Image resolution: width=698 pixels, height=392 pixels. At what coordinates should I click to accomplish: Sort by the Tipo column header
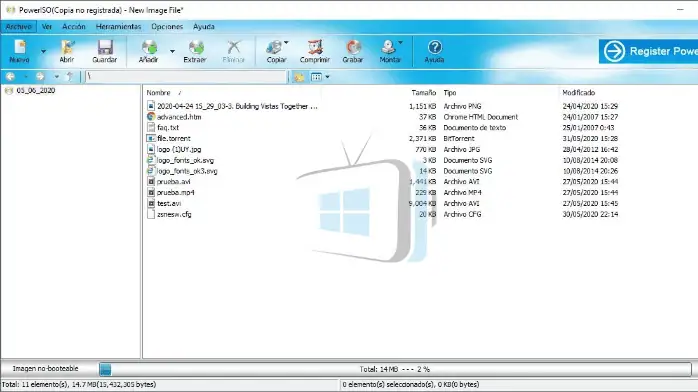click(x=450, y=93)
